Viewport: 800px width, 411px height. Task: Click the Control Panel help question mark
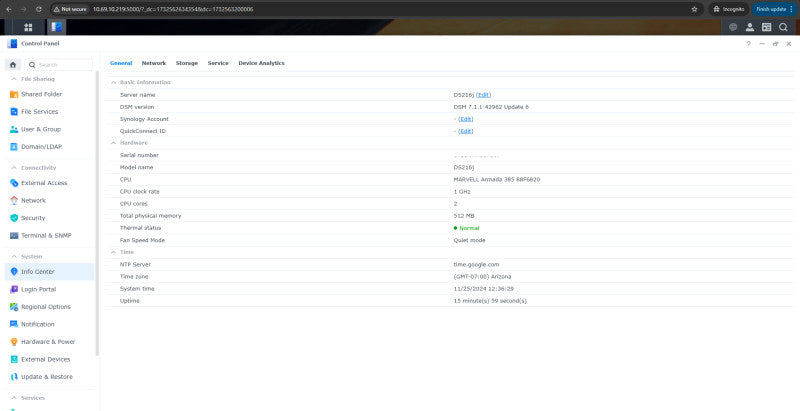[x=748, y=44]
